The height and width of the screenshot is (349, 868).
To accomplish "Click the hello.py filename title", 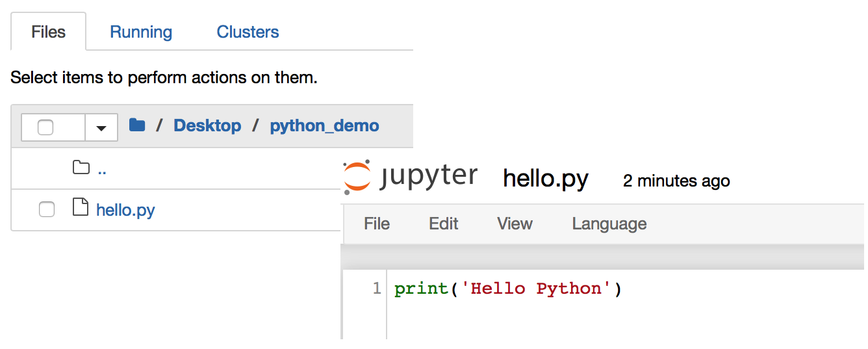I will pos(546,179).
